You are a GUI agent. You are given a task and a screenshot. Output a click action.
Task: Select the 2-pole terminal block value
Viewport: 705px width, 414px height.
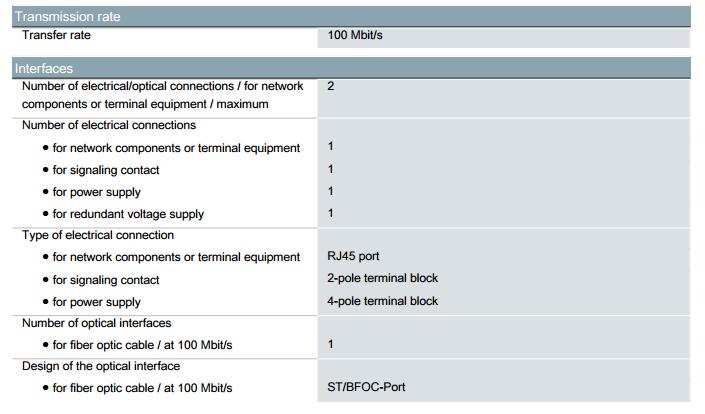coord(382,278)
